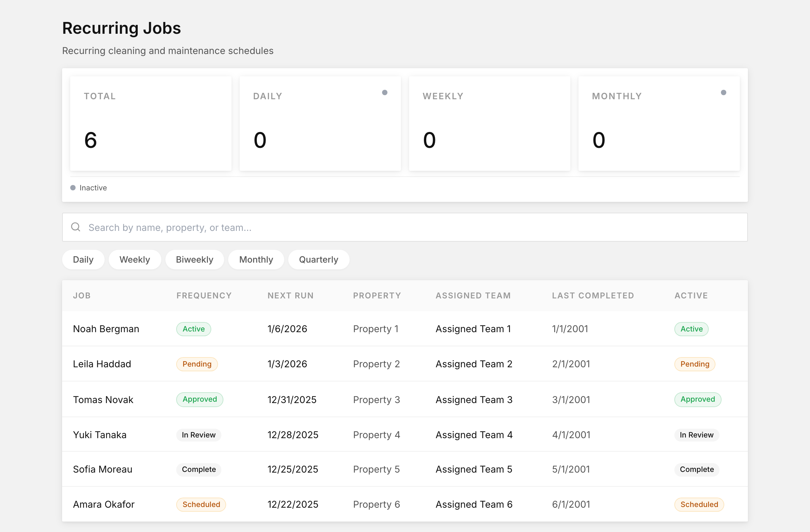The image size is (810, 532).
Task: Focus the search by name field
Action: pos(405,228)
